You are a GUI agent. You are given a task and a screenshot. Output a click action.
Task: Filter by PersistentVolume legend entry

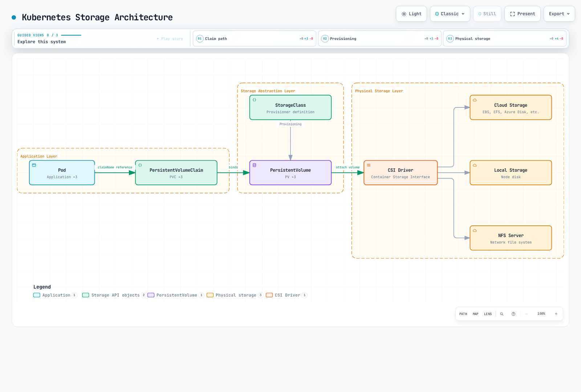click(x=176, y=295)
